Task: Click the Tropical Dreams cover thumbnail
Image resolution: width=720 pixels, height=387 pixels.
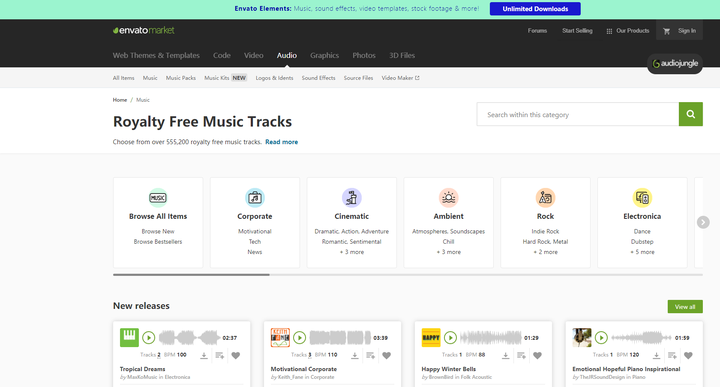Action: (129, 337)
